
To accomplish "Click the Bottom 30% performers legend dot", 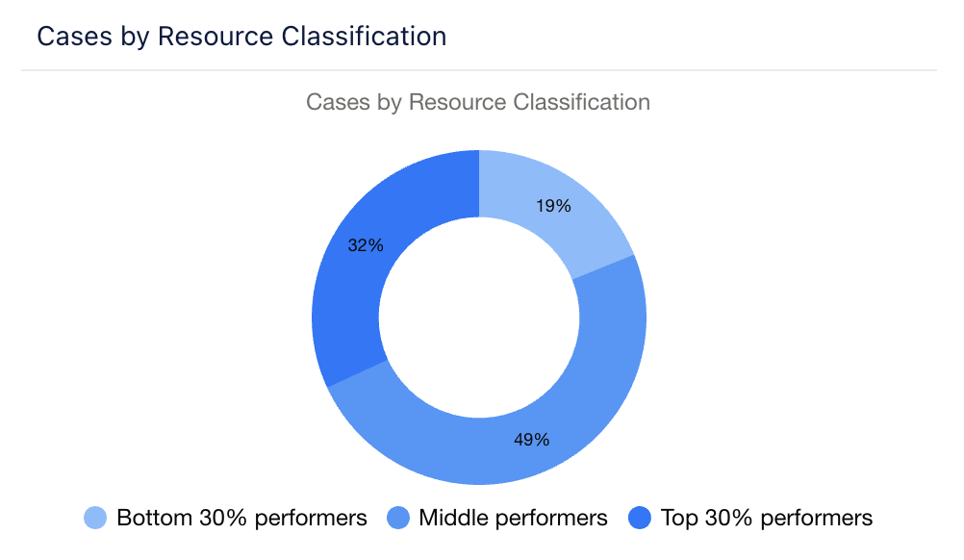I will (95, 518).
